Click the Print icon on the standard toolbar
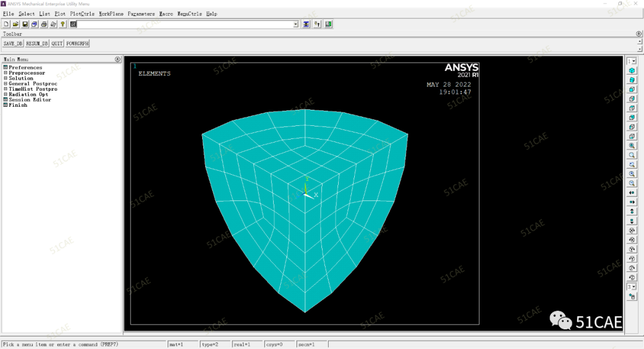The height and width of the screenshot is (349, 644). pyautogui.click(x=44, y=24)
